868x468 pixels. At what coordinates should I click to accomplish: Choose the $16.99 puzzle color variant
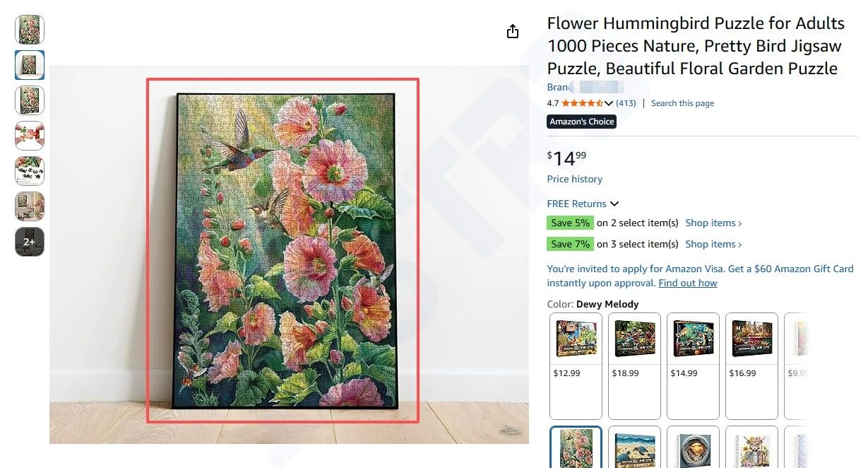(x=751, y=365)
